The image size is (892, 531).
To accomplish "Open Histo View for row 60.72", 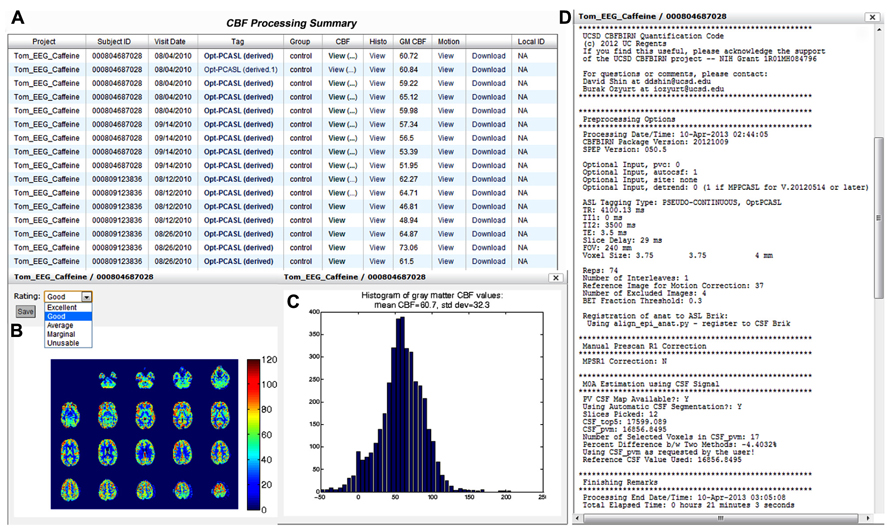I will tap(377, 56).
